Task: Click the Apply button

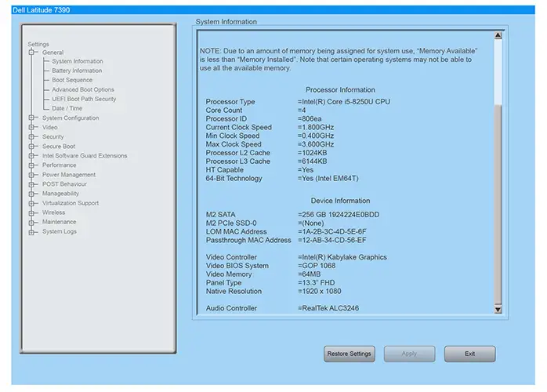Action: [x=410, y=354]
